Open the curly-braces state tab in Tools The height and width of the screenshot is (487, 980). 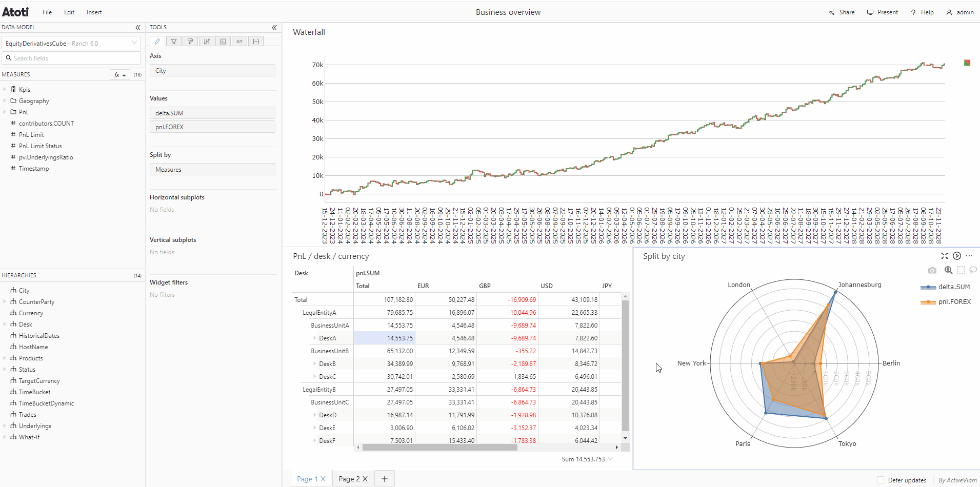coord(256,42)
